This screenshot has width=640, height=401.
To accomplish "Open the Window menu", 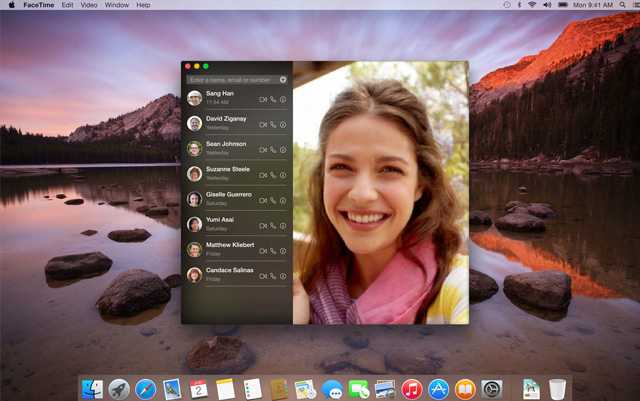I will click(x=117, y=5).
